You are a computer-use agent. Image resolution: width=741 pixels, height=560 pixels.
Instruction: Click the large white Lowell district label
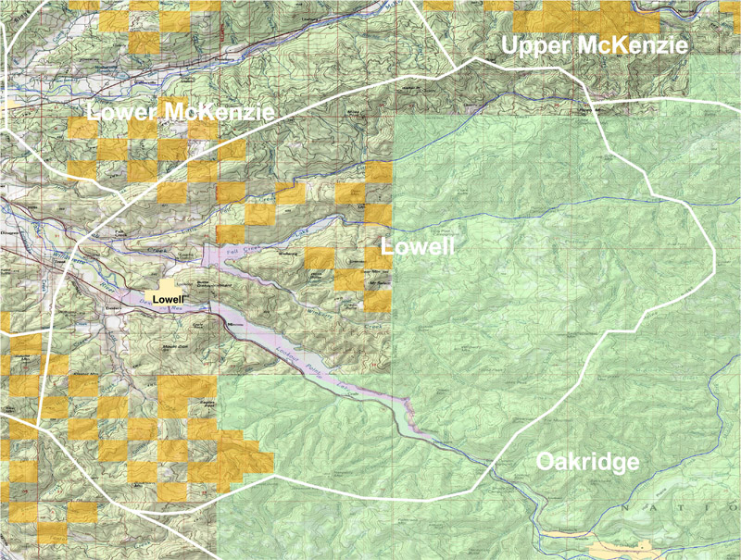point(419,247)
